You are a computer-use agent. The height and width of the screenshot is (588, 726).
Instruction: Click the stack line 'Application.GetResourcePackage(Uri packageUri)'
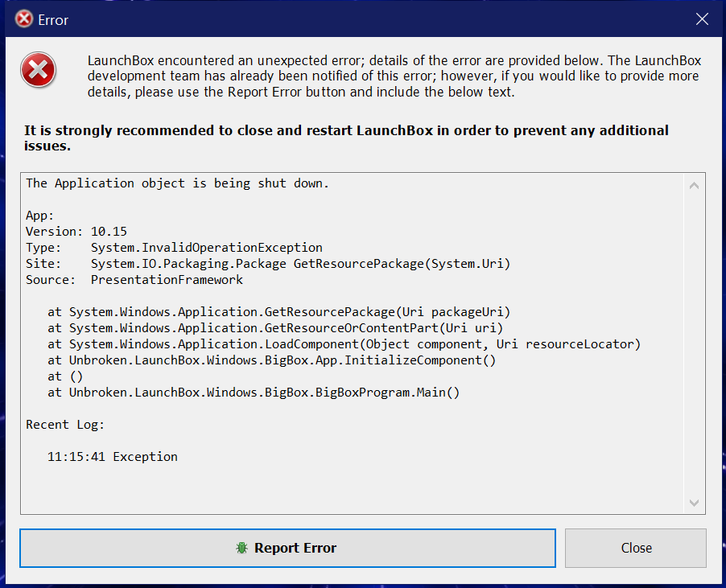click(x=278, y=312)
